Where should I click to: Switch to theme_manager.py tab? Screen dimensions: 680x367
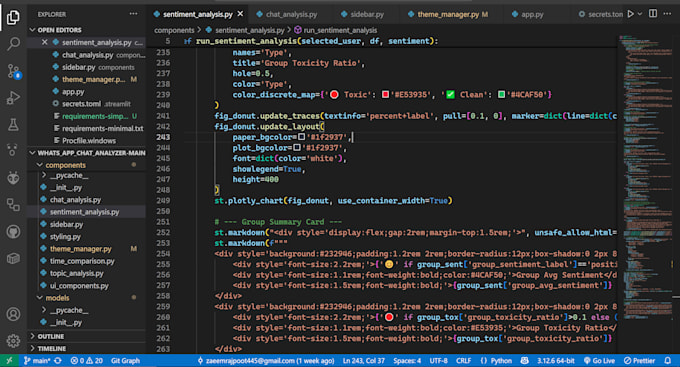tap(448, 14)
